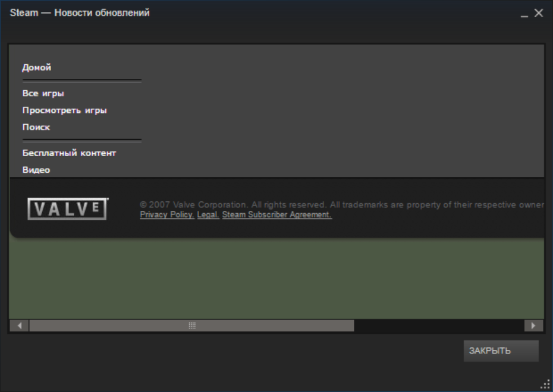Click the copyright text in footer
The image size is (553, 392).
click(x=342, y=205)
